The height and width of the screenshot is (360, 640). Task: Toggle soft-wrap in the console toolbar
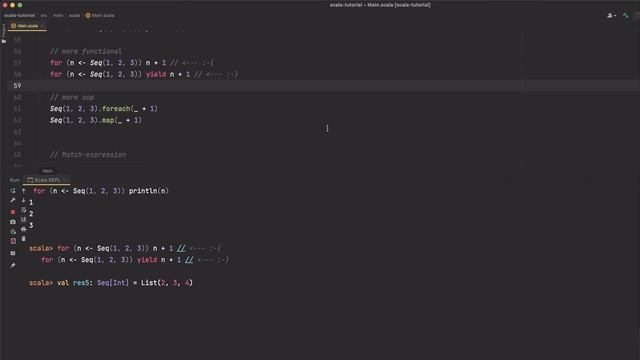click(24, 210)
